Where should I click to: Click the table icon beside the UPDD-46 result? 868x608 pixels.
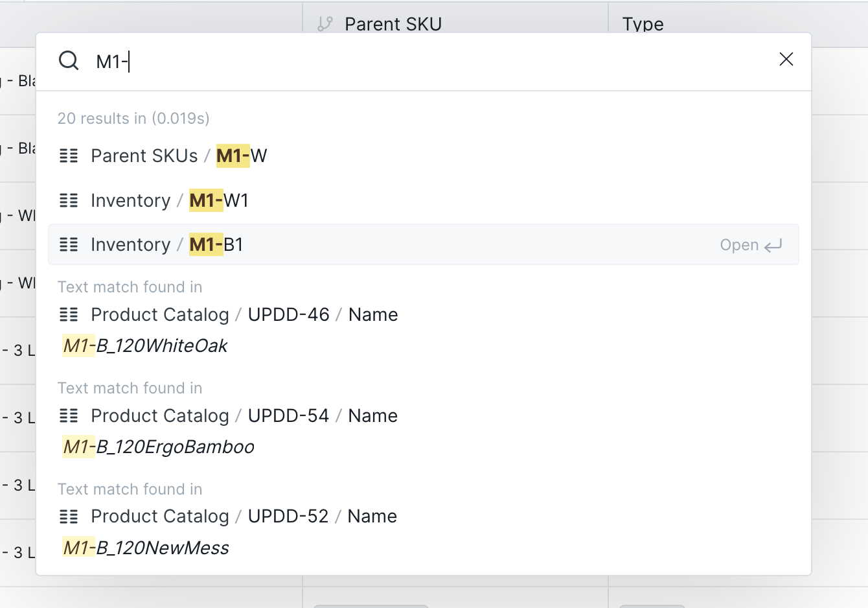69,315
